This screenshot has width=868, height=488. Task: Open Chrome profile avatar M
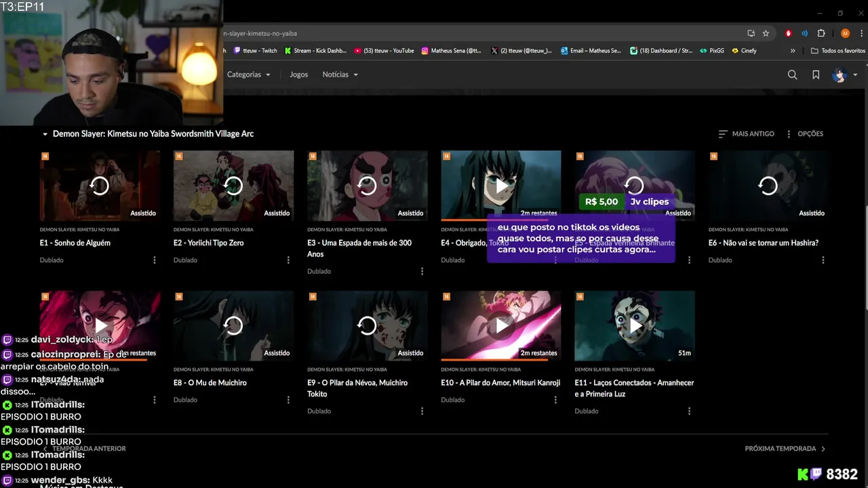pyautogui.click(x=845, y=33)
